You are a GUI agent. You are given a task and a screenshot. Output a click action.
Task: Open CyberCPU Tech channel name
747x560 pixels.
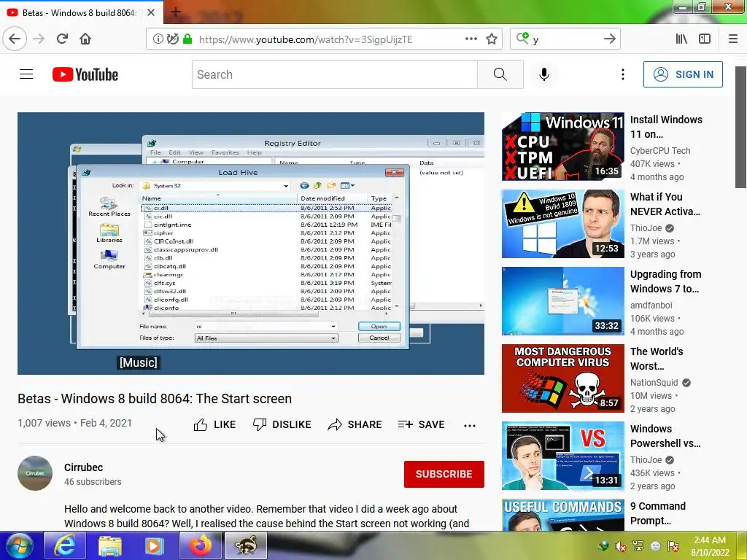point(659,150)
